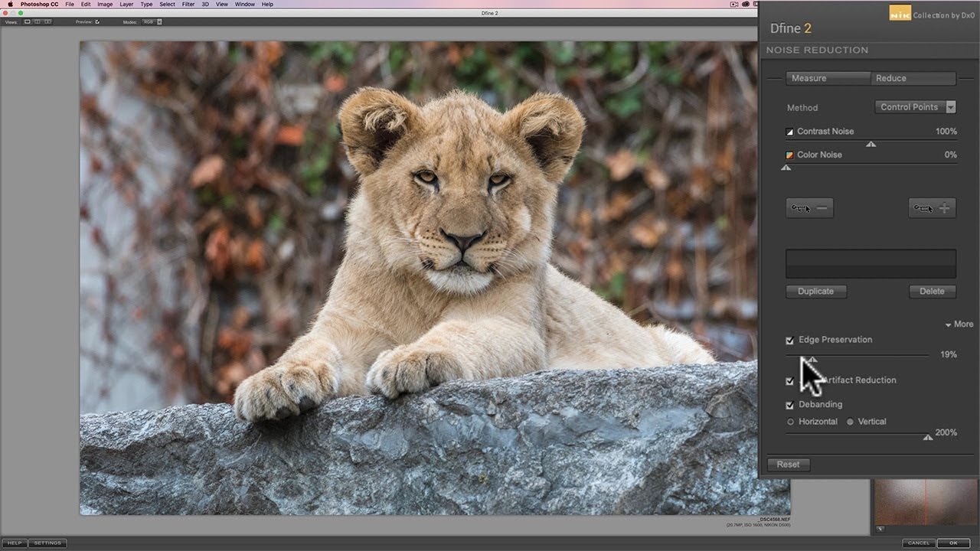
Task: Click the Debanding 200% value
Action: pyautogui.click(x=946, y=432)
